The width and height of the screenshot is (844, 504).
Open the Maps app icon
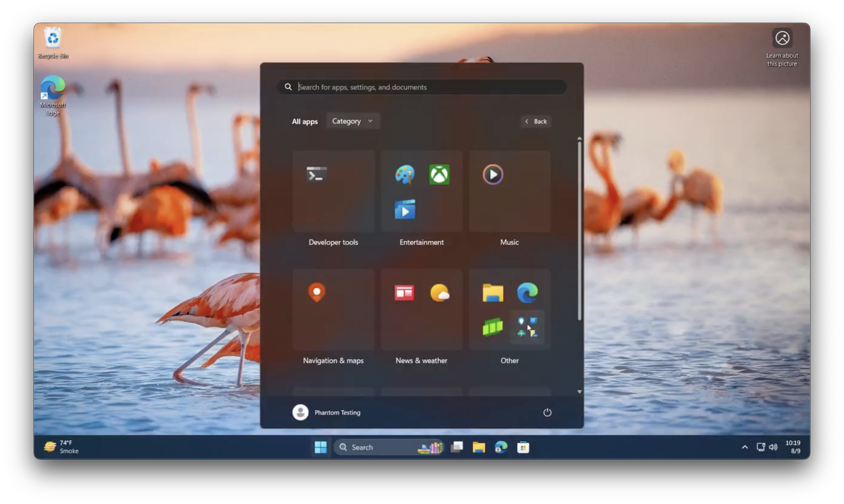click(316, 292)
